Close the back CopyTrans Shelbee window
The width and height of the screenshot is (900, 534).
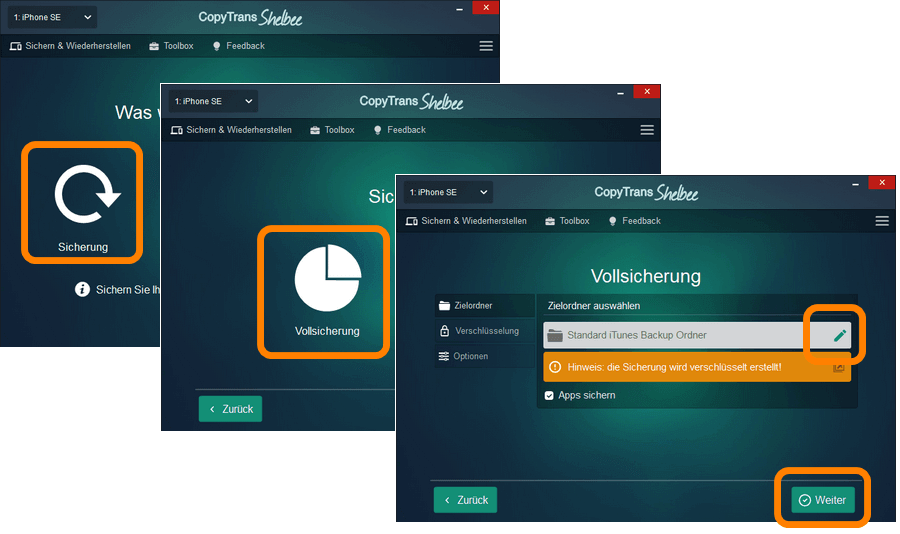coord(486,7)
